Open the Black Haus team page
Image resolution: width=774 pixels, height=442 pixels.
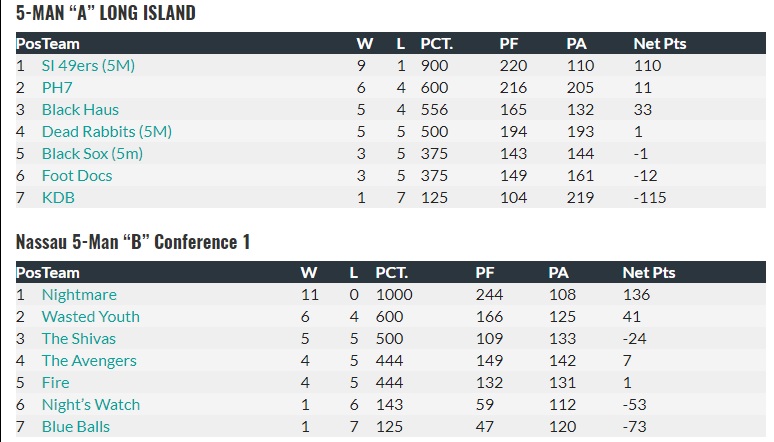tap(80, 109)
